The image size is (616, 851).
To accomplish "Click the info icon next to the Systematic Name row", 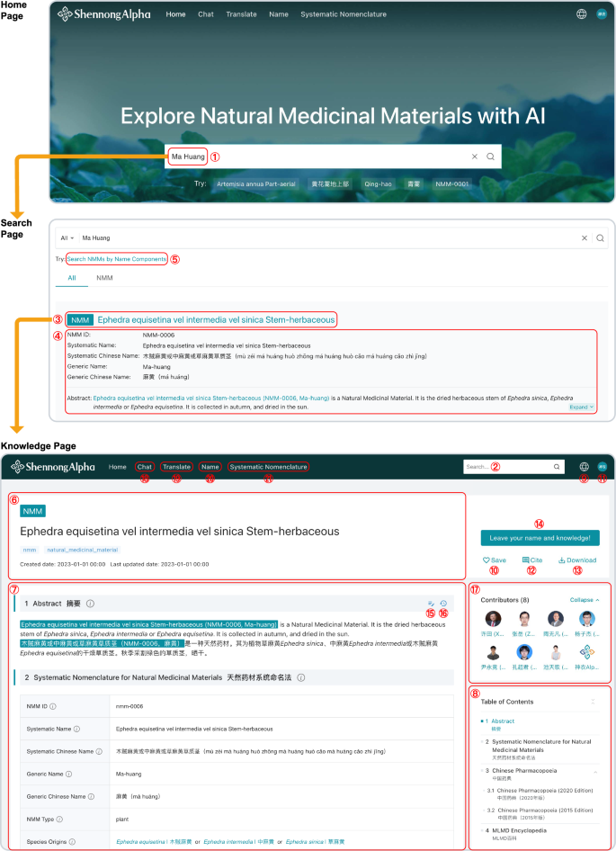I will click(x=76, y=729).
